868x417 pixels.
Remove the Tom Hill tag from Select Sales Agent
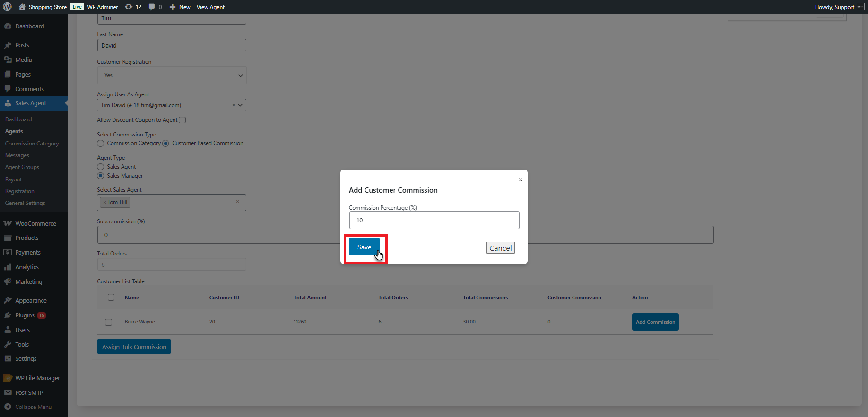(104, 202)
